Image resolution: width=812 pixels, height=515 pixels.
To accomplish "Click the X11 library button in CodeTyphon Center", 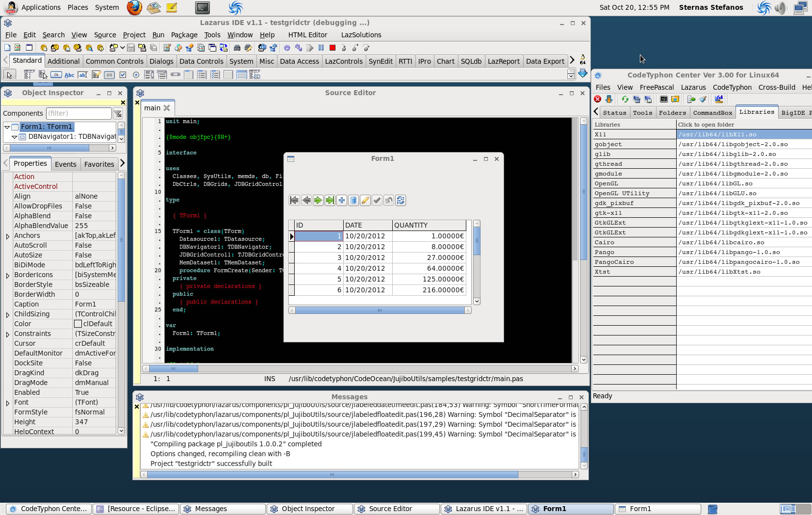I will [x=634, y=134].
